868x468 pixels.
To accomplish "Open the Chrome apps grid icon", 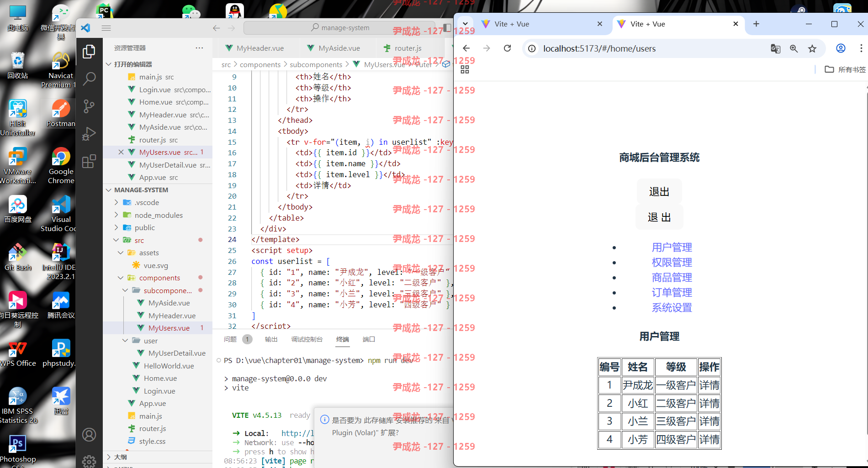I will tap(465, 69).
